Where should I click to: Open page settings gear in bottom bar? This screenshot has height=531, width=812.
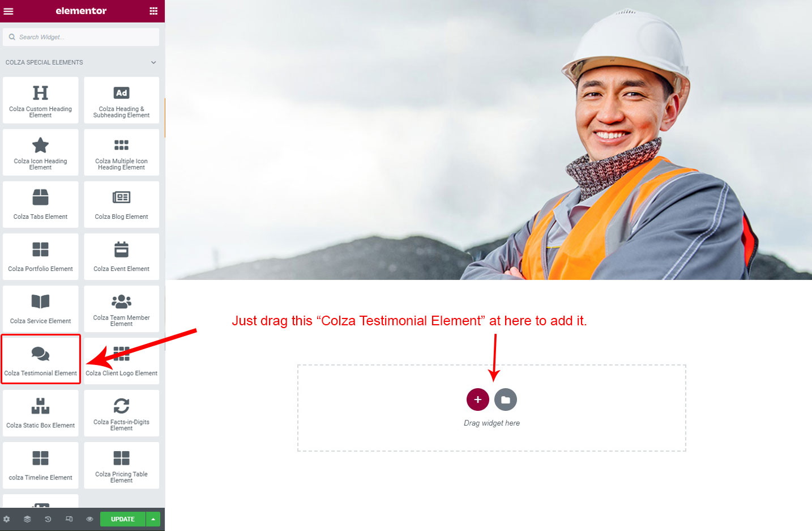tap(7, 519)
